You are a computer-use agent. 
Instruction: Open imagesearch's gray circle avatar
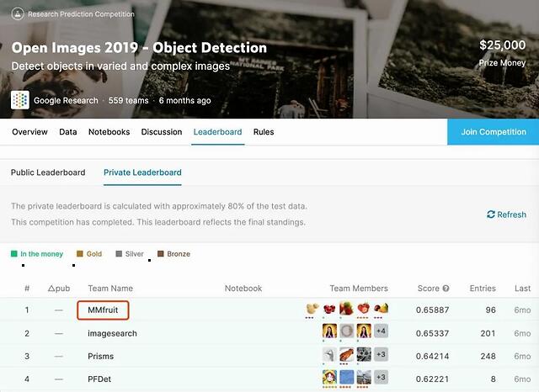pyautogui.click(x=346, y=331)
